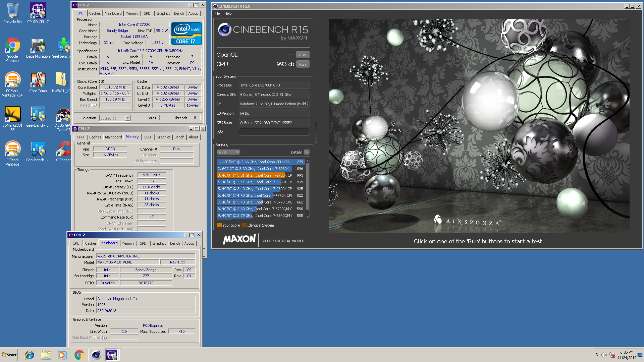Viewport: 644px width, 362px height.
Task: Open Socket #1 selection dropdown
Action: click(x=115, y=118)
